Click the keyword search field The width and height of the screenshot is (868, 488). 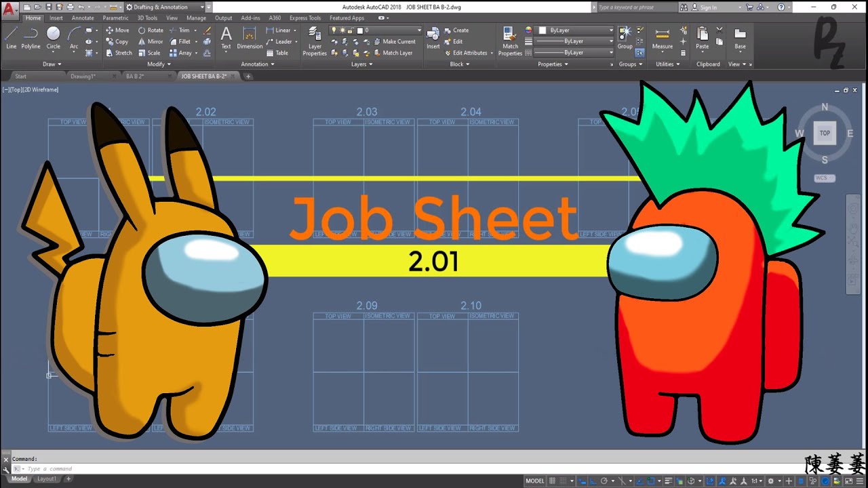636,7
